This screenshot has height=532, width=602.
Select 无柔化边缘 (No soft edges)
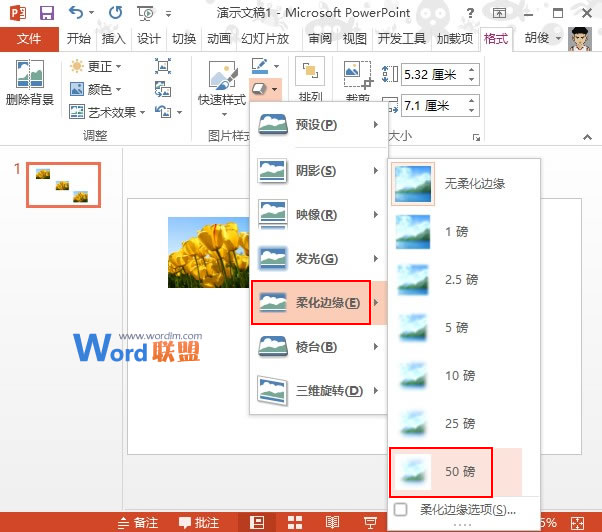pos(456,184)
